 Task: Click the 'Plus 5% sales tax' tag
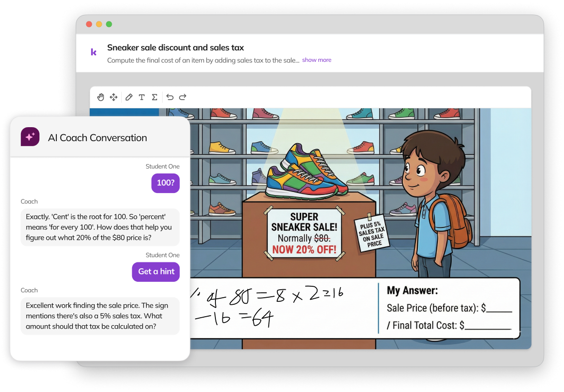point(372,233)
